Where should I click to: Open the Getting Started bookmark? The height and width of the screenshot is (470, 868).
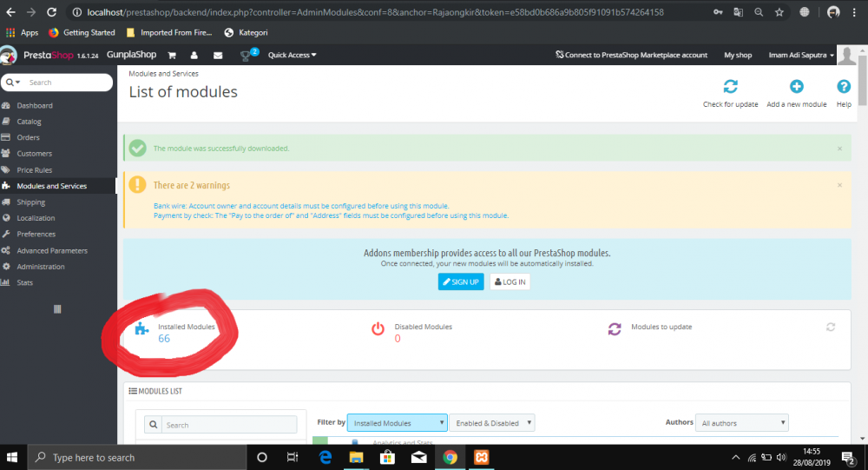82,33
